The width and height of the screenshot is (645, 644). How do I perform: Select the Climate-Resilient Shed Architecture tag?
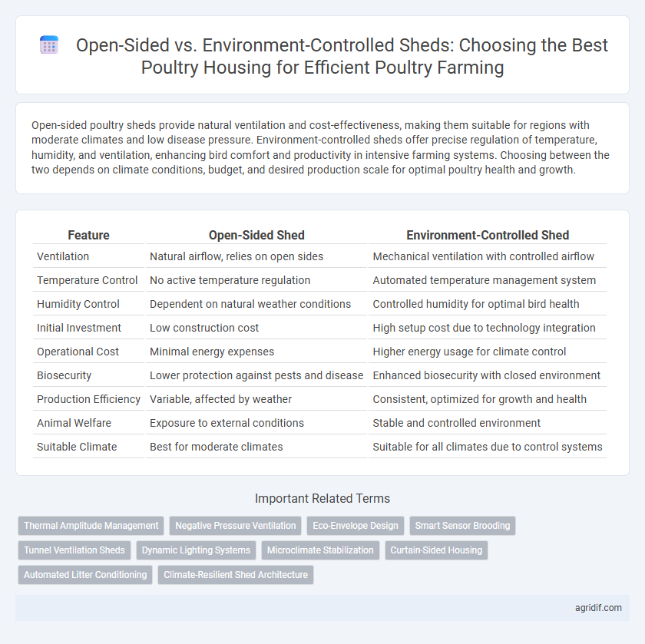pos(236,575)
